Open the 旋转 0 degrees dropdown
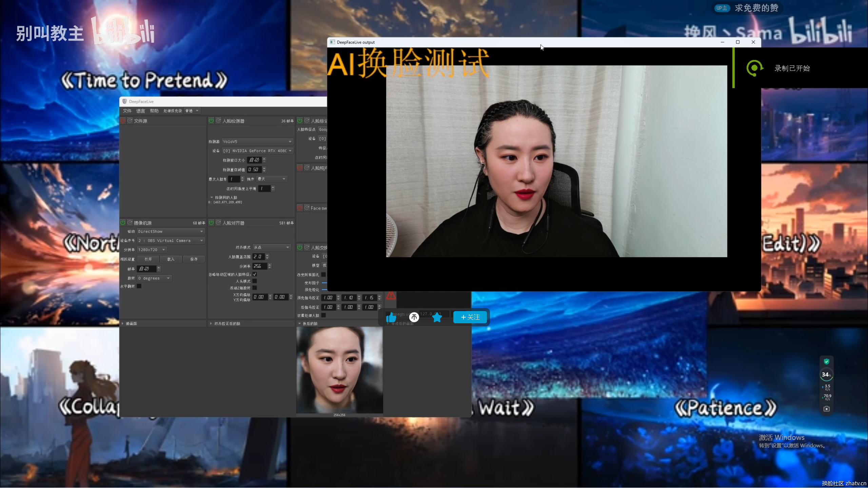This screenshot has height=488, width=868. pyautogui.click(x=154, y=278)
